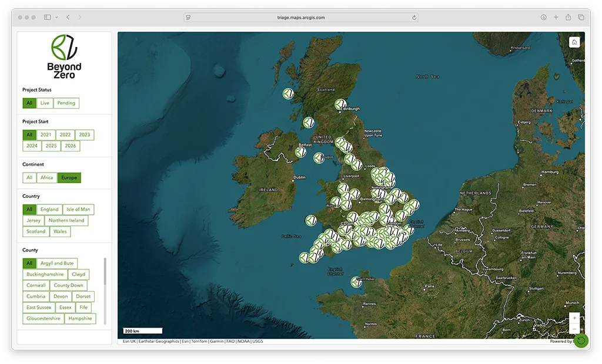The image size is (602, 364).
Task: Open the Safari sidebar toggle icon
Action: [48, 17]
